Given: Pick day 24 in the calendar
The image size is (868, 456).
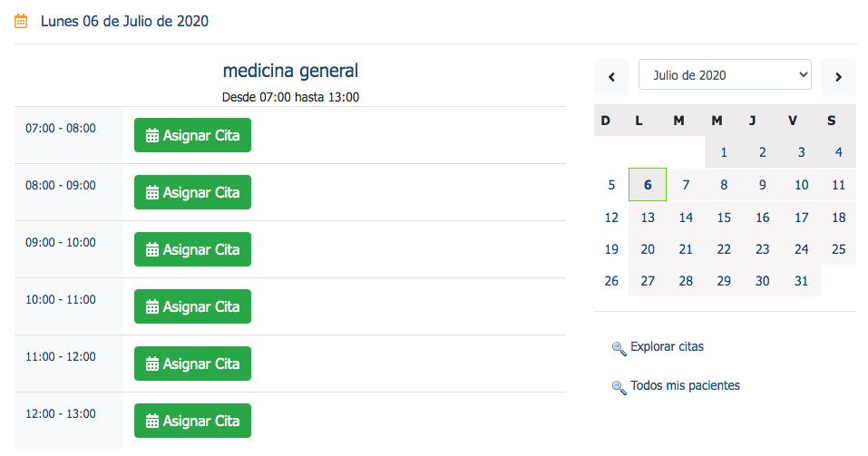Looking at the screenshot, I should point(801,249).
